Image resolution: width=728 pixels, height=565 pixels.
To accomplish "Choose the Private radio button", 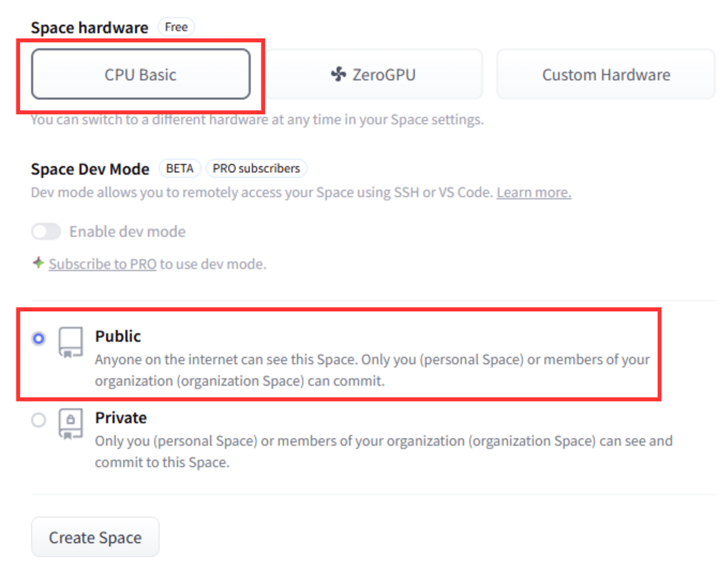I will pos(39,420).
